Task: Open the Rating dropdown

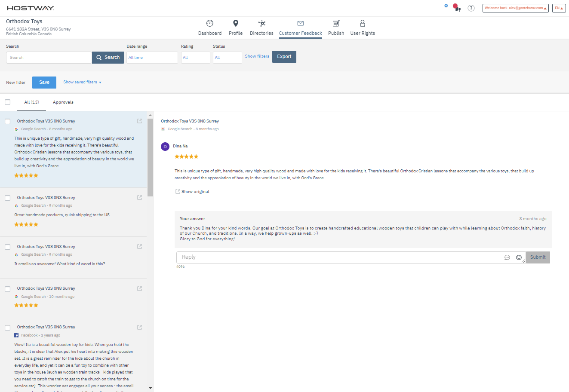Action: tap(196, 58)
